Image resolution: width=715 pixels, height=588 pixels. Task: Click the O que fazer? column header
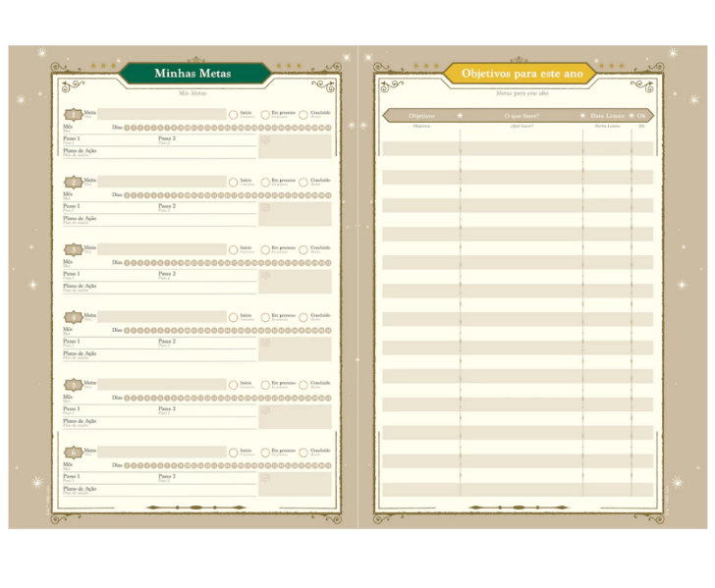click(x=521, y=116)
